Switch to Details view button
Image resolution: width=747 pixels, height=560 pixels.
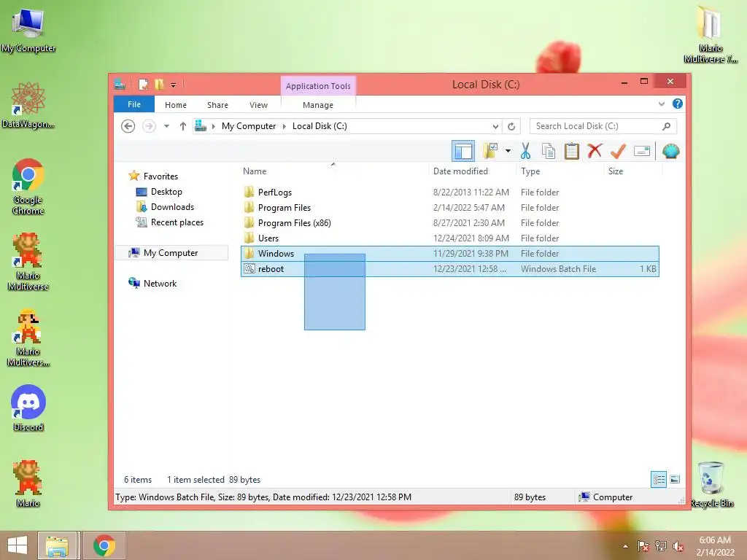(659, 479)
